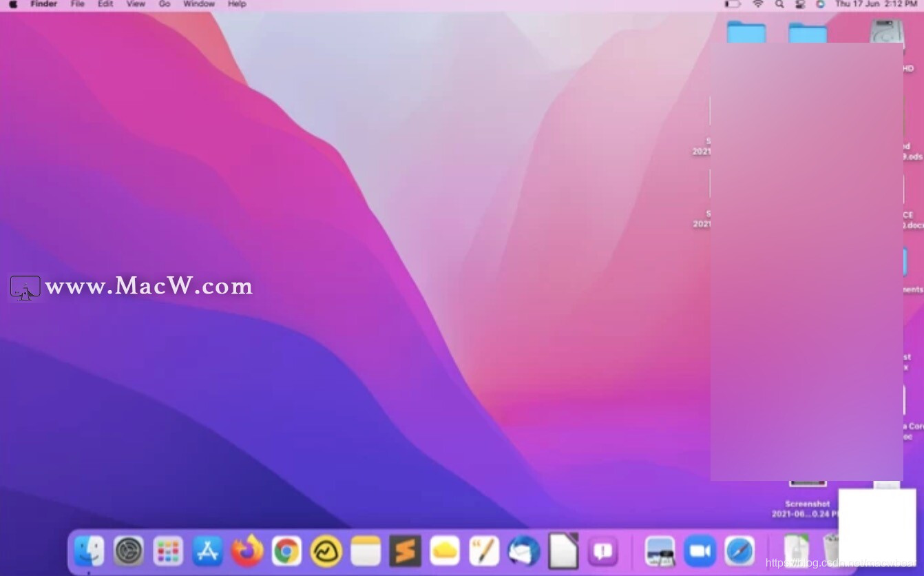This screenshot has height=576, width=924.
Task: Activate Siri from the menu bar
Action: coord(820,4)
